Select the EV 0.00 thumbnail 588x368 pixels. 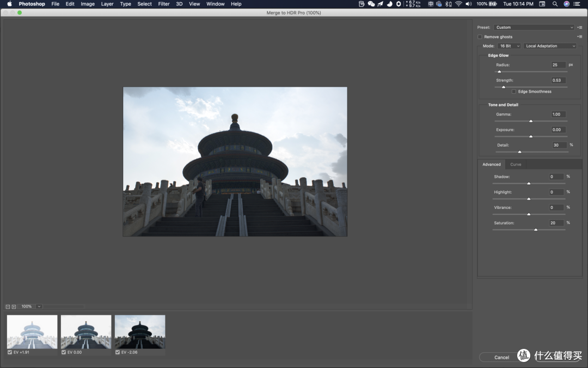tap(86, 332)
